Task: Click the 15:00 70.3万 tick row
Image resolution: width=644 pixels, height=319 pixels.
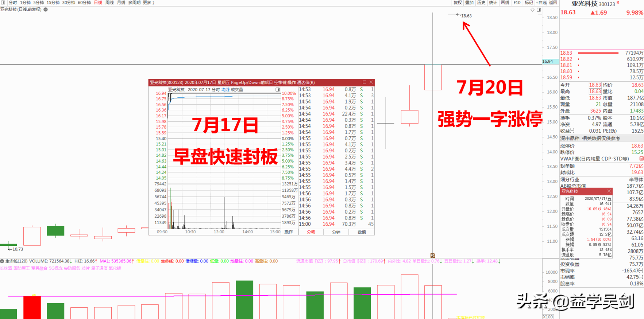Action: pos(336,224)
